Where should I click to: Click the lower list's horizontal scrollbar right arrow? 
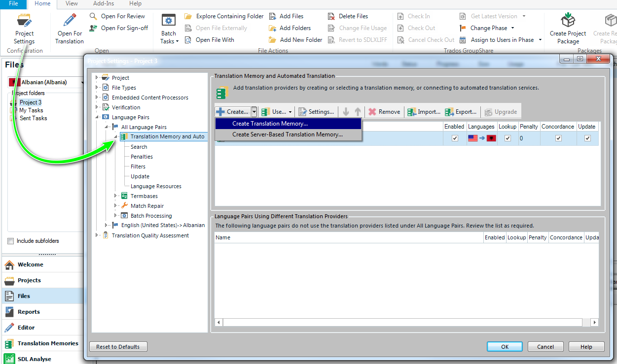594,322
